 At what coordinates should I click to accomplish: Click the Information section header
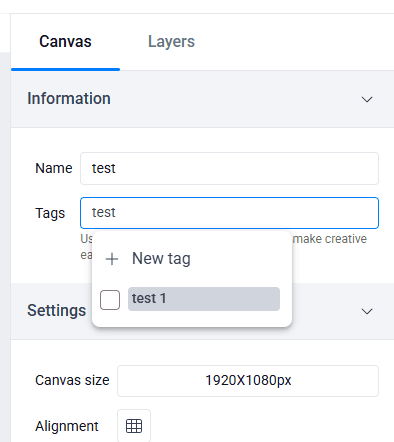(202, 99)
